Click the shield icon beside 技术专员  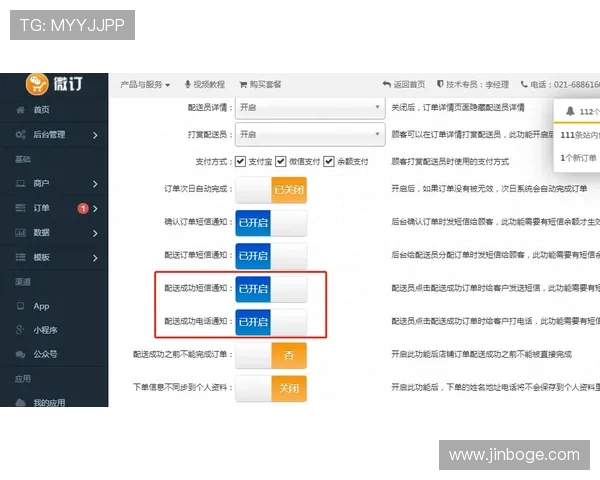point(440,84)
